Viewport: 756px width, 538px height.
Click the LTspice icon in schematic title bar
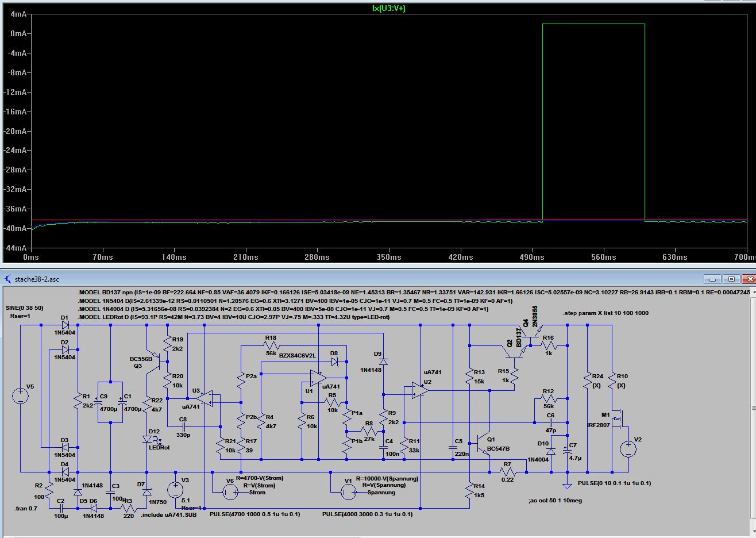[7, 279]
